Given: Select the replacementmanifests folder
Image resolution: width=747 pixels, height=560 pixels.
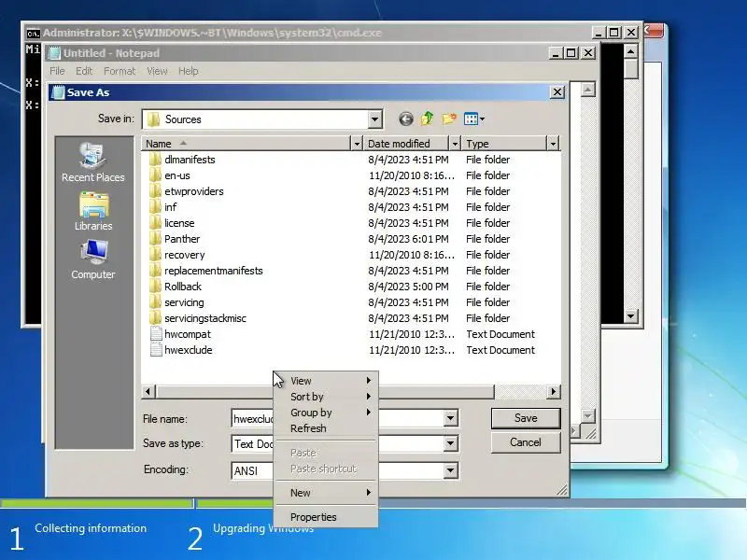Looking at the screenshot, I should point(205,271).
